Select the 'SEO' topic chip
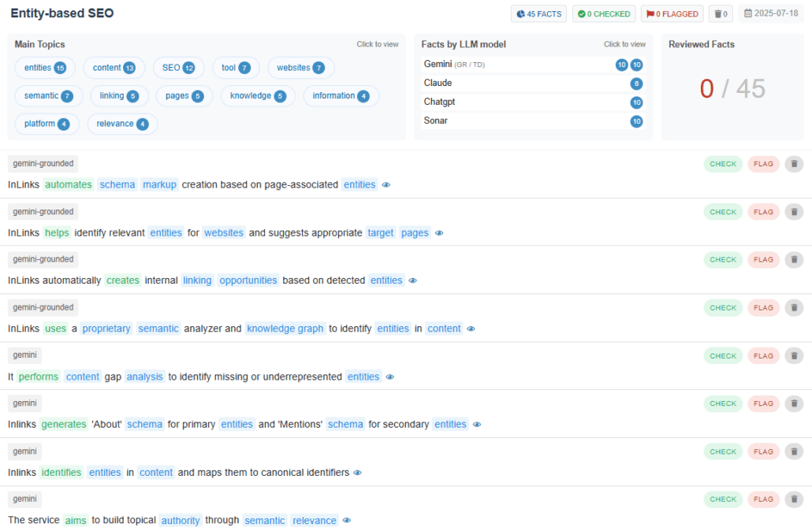The width and height of the screenshot is (812, 531). tap(179, 68)
